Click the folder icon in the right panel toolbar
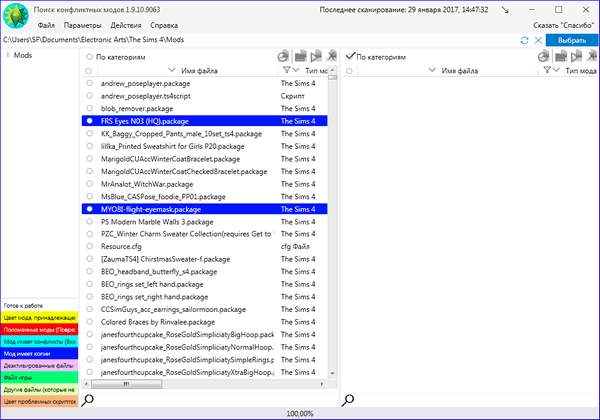Viewport: 600px width, 420px height. [x=562, y=57]
